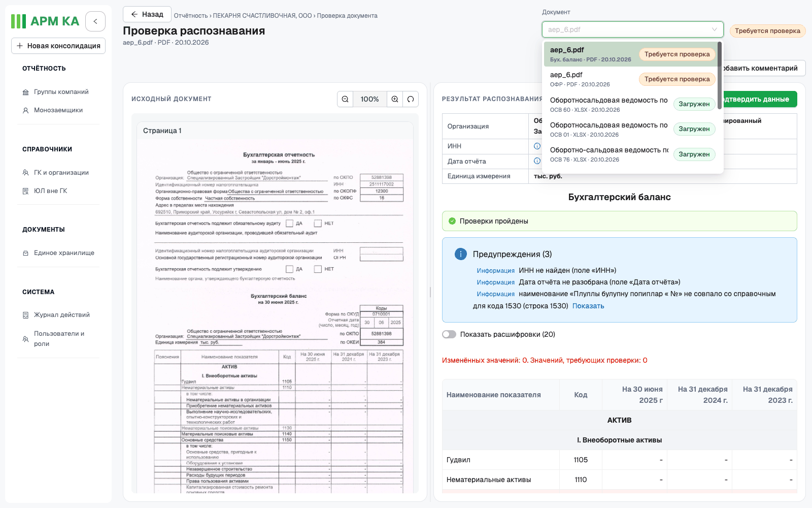
Task: Rotate the source document page
Action: (x=411, y=99)
